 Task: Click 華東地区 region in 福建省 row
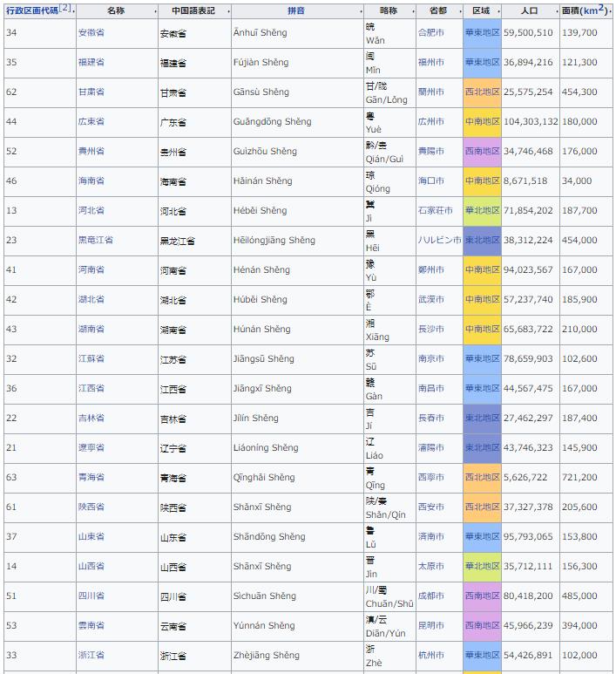coord(482,63)
